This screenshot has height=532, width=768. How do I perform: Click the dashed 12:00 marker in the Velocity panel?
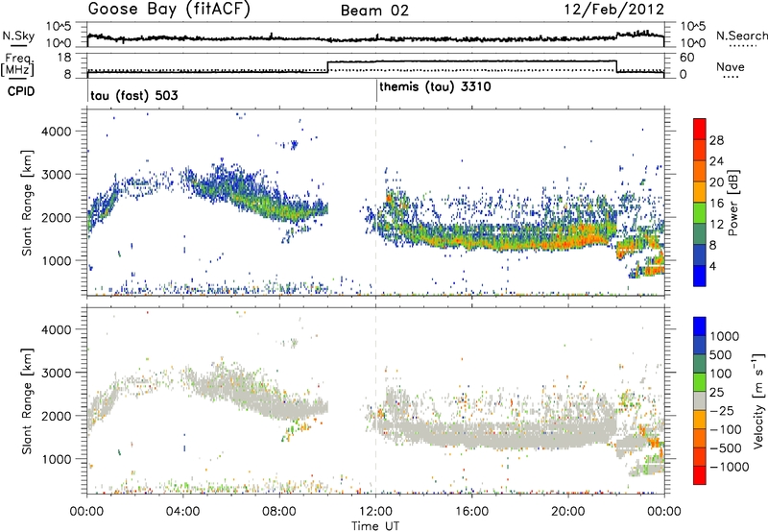[x=375, y=400]
